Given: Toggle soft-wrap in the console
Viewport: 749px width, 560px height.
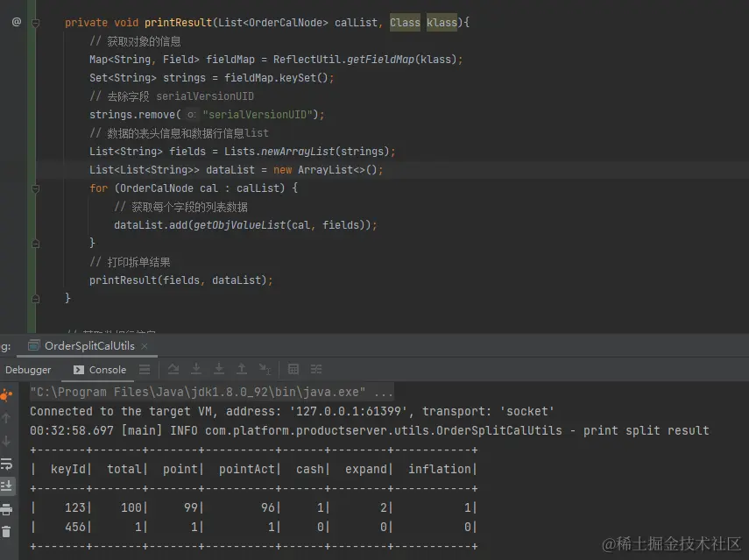Looking at the screenshot, I should click(x=6, y=464).
